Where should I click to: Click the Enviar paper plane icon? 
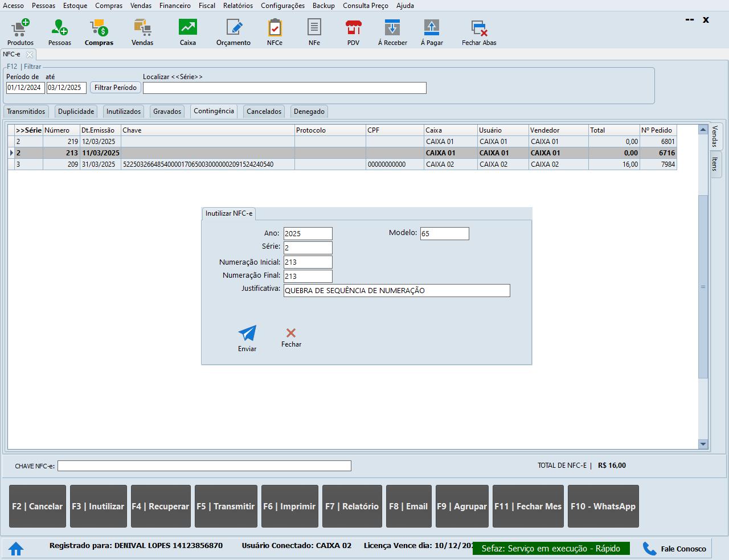coord(247,339)
